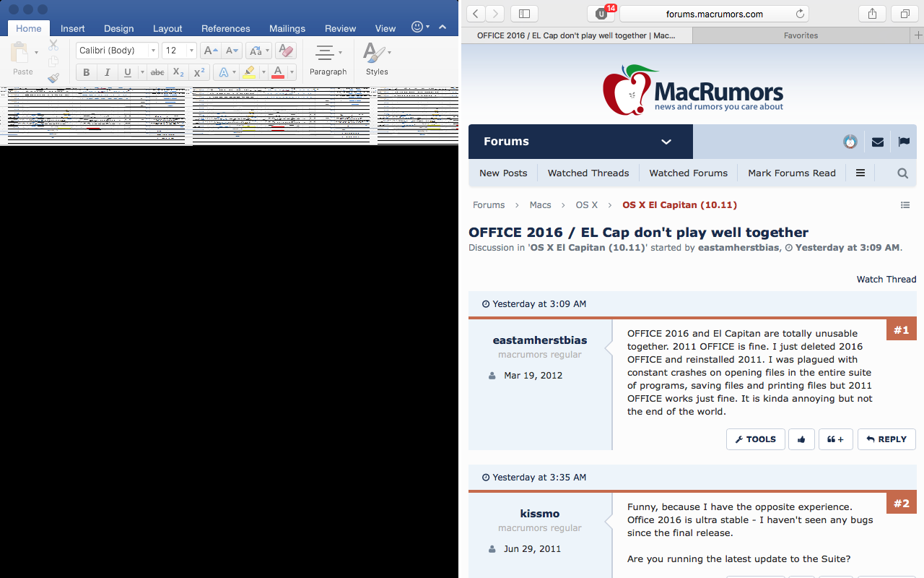Switch to the References ribbon tab
The width and height of the screenshot is (924, 578).
click(x=226, y=28)
